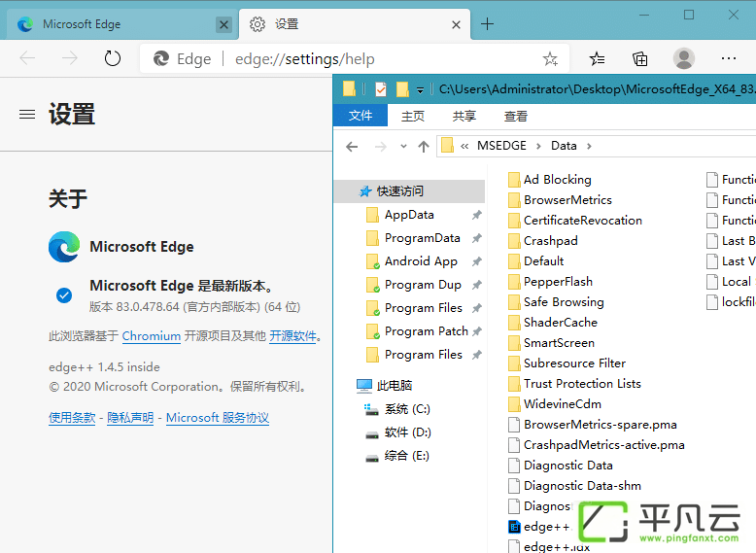Click the Edge back navigation arrow

[27, 59]
